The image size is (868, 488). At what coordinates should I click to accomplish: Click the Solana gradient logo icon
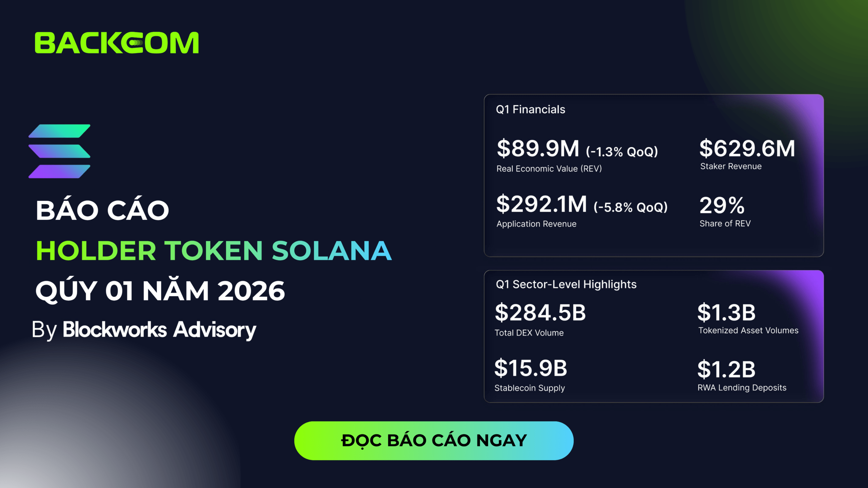point(59,151)
